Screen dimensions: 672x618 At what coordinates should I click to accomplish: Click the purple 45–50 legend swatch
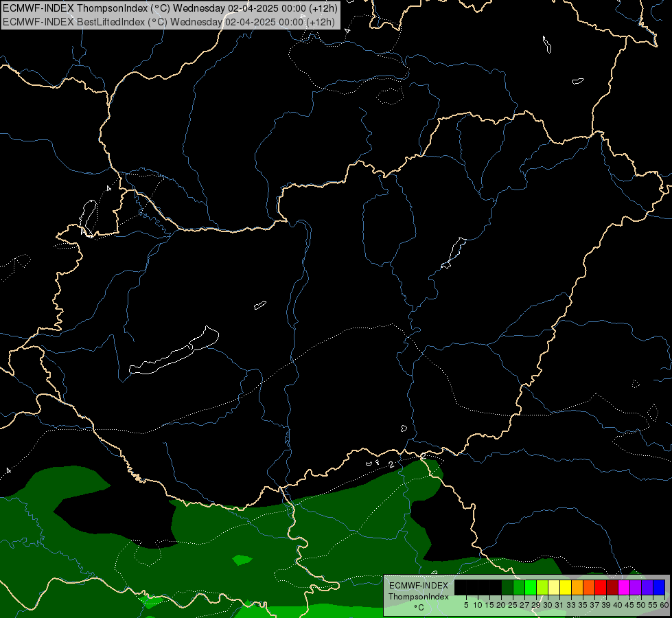636,587
